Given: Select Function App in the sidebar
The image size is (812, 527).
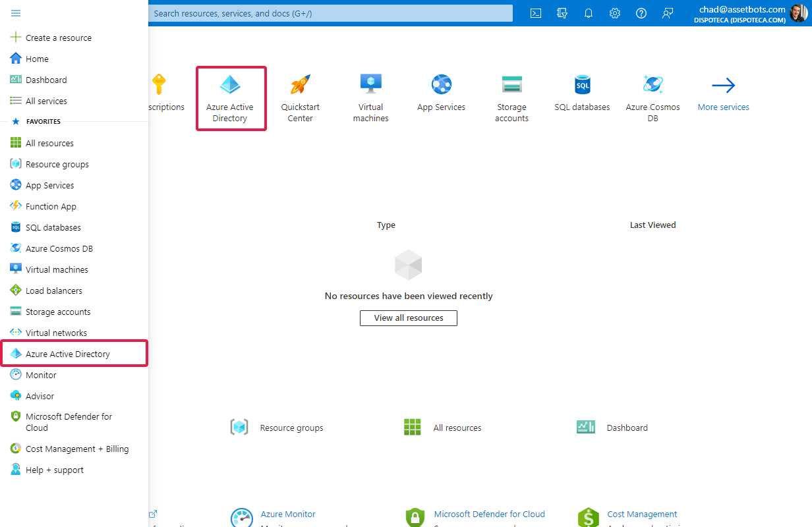Looking at the screenshot, I should pyautogui.click(x=74, y=206).
